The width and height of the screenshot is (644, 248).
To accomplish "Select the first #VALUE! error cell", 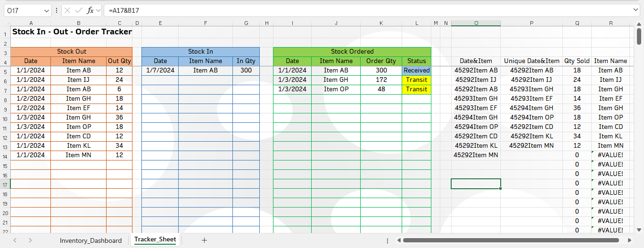I will [x=610, y=155].
